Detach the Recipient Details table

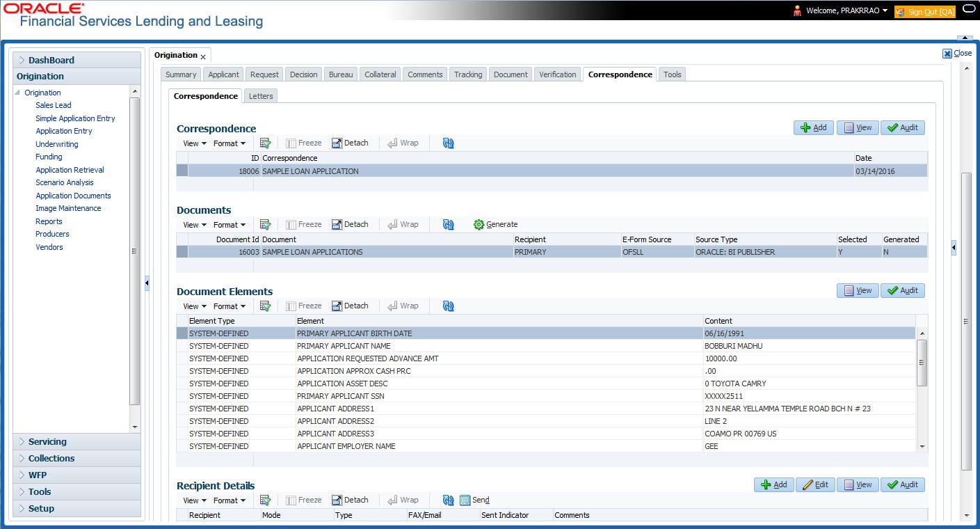(x=350, y=500)
